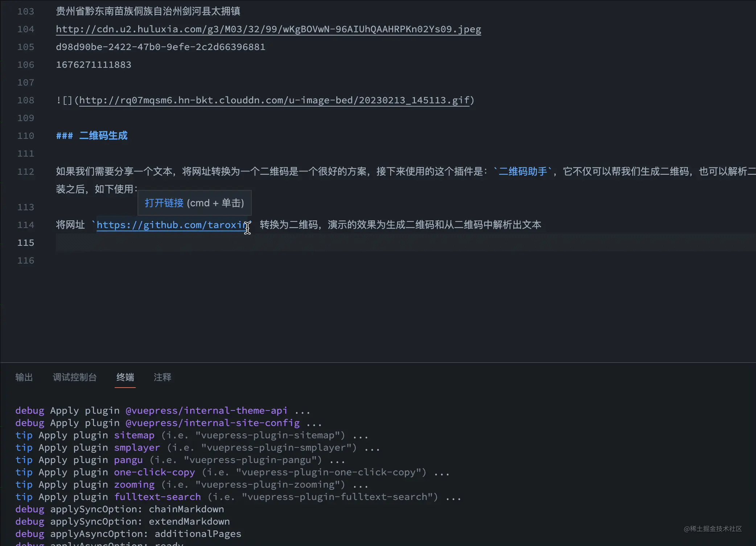This screenshot has height=546, width=756.
Task: Click 打开链接 in the hover tooltip
Action: pos(164,203)
